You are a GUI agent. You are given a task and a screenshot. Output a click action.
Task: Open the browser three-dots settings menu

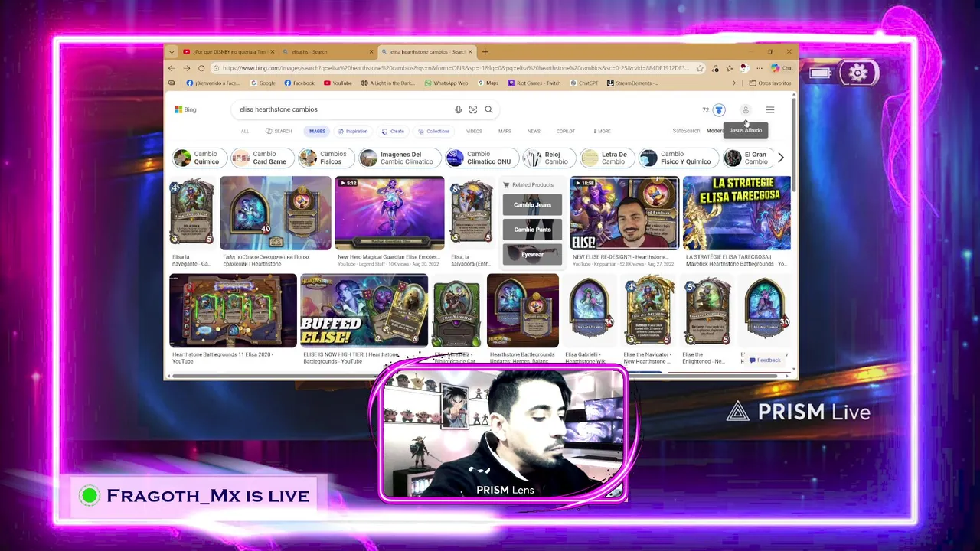coord(759,68)
